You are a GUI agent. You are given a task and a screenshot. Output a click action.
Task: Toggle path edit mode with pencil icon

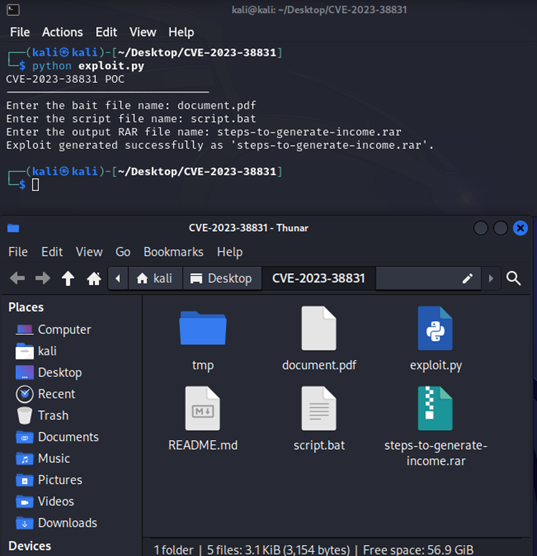[x=467, y=279]
